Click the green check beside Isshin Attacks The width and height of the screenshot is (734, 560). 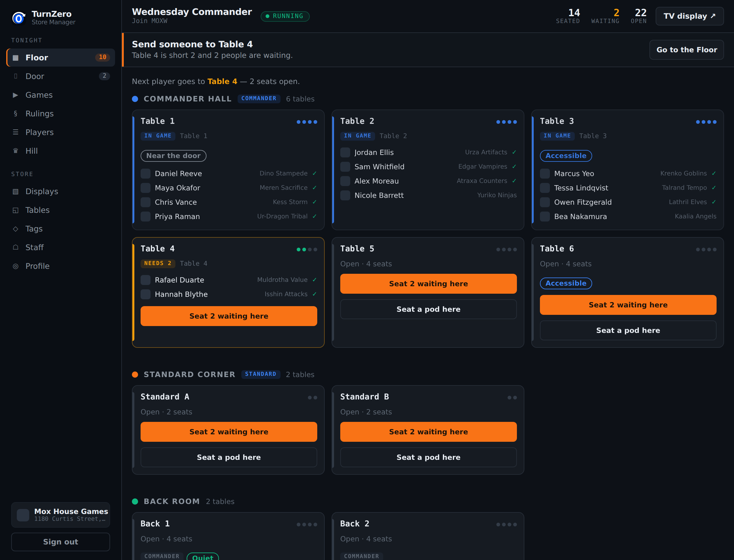(x=314, y=294)
